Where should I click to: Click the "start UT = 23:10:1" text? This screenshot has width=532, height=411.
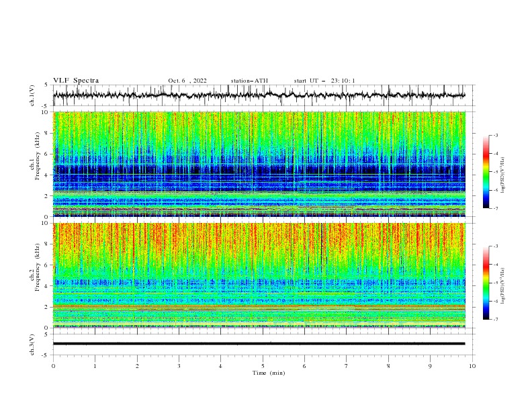click(324, 81)
